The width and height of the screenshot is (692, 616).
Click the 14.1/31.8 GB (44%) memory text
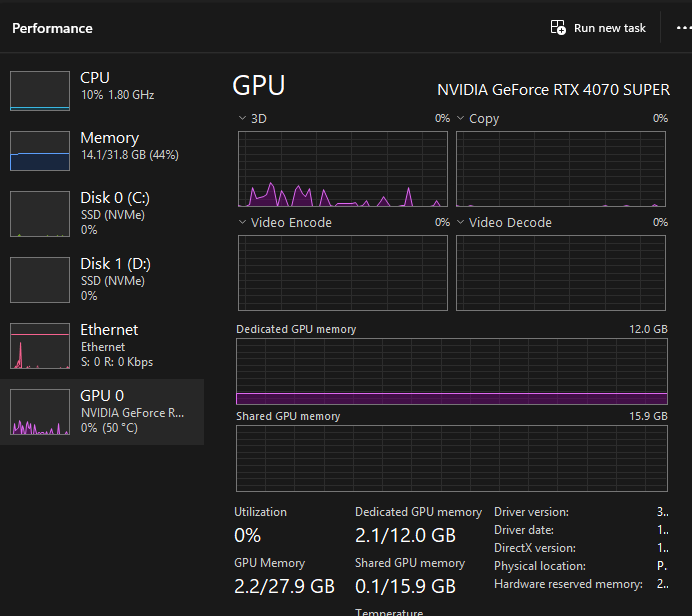130,155
